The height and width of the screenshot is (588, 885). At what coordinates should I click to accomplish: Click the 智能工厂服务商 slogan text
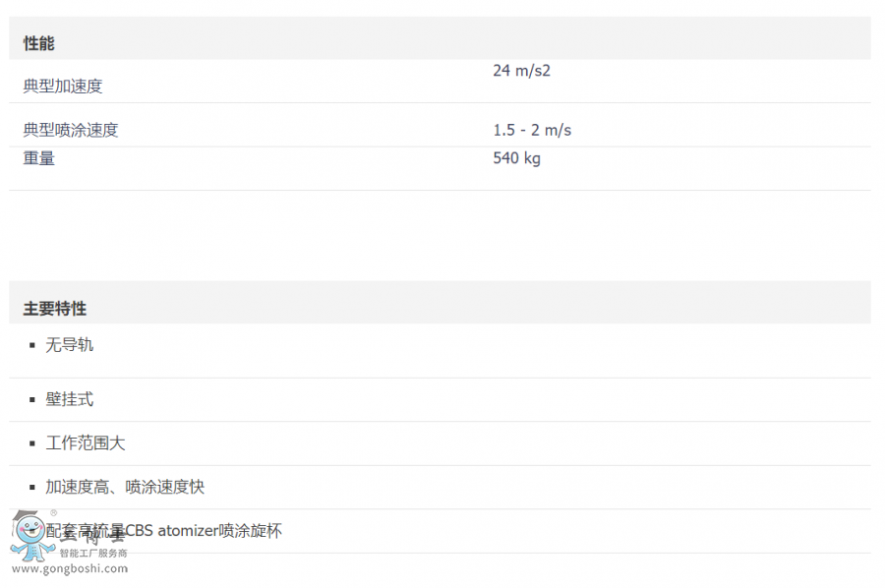(x=93, y=554)
